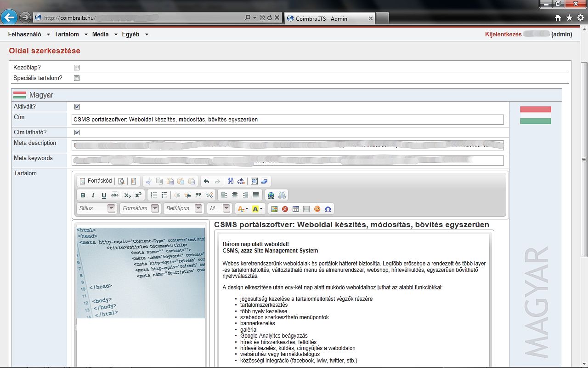Click the browser Home icon

pos(558,17)
